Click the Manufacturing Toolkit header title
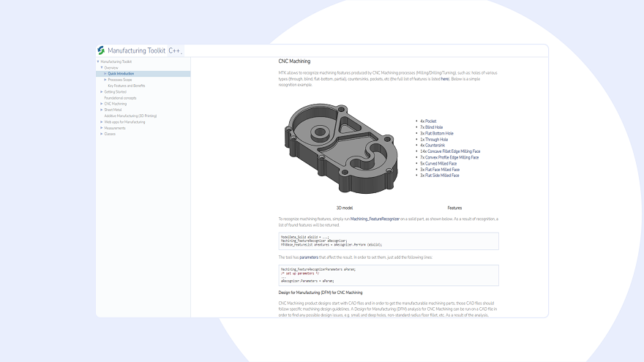The width and height of the screenshot is (644, 362). tap(136, 51)
